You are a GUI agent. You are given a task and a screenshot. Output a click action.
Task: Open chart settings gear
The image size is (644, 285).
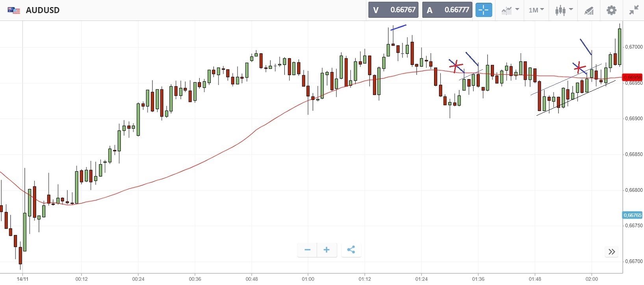(x=611, y=10)
